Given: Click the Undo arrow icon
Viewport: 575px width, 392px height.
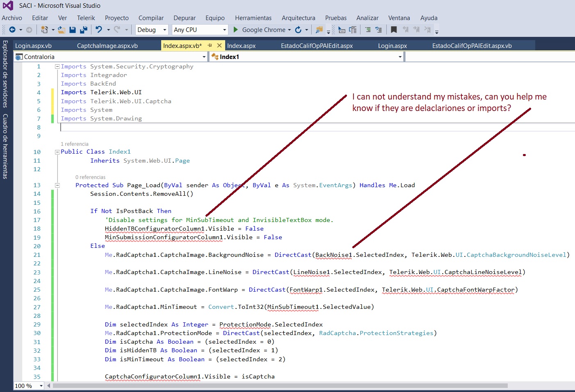Looking at the screenshot, I should coord(98,29).
